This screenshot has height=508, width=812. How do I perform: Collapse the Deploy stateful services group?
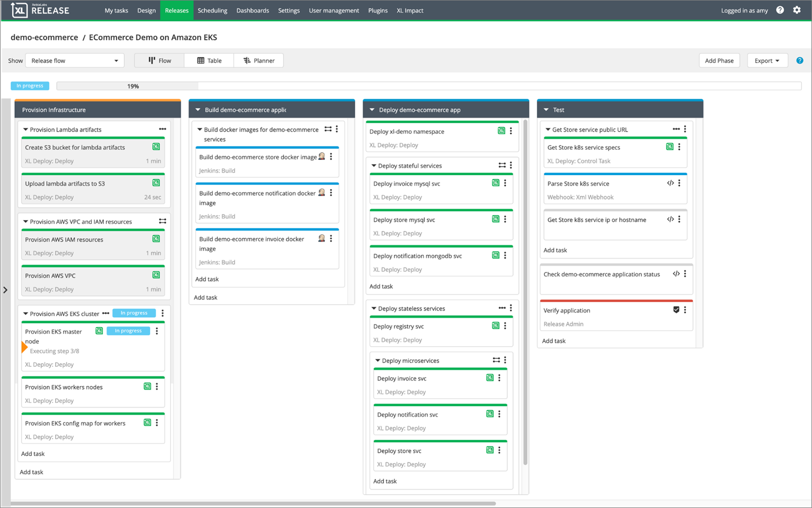(x=374, y=166)
